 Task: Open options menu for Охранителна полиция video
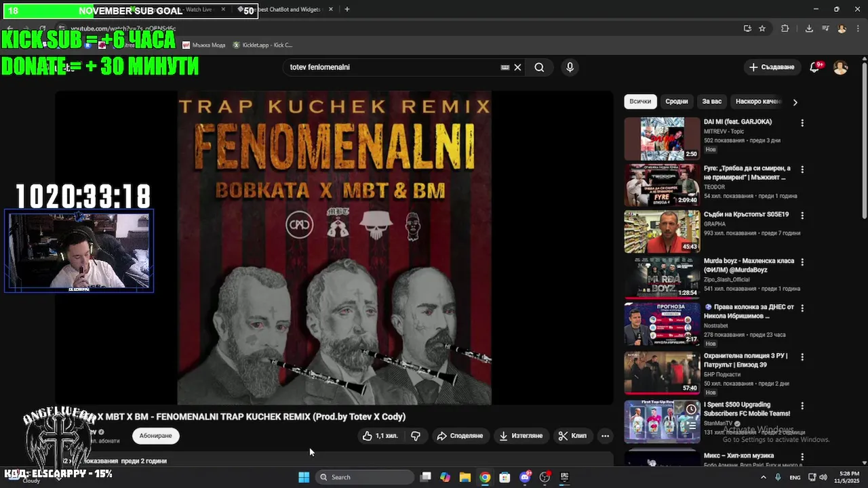pos(802,357)
